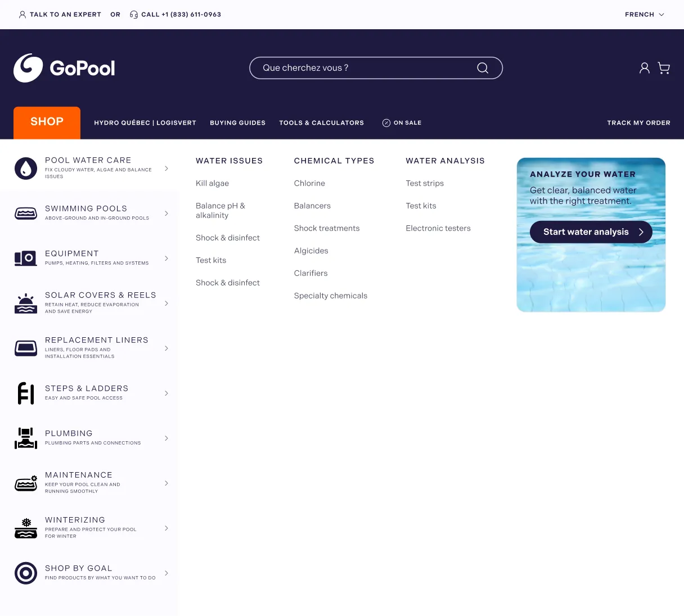Open the Clarifiers link
Viewport: 684px width, 616px height.
[x=310, y=273]
